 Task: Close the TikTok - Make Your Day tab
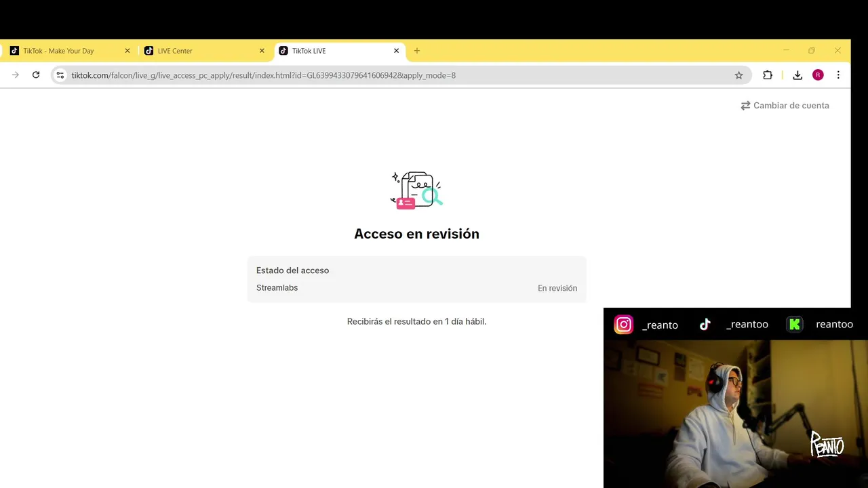(x=127, y=51)
